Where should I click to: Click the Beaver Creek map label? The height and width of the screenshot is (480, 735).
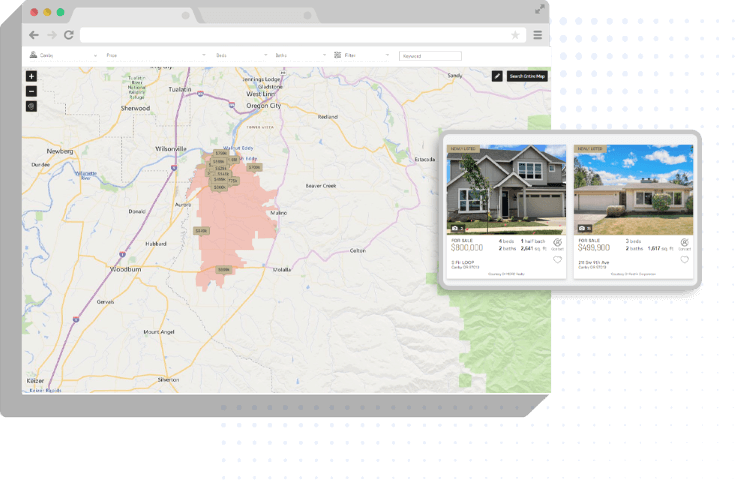[x=321, y=186]
